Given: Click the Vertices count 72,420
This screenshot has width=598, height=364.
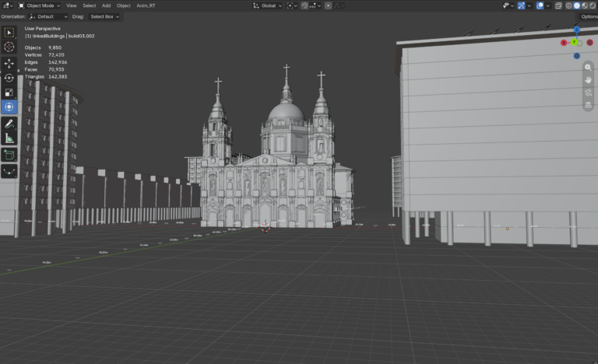Looking at the screenshot, I should (56, 55).
